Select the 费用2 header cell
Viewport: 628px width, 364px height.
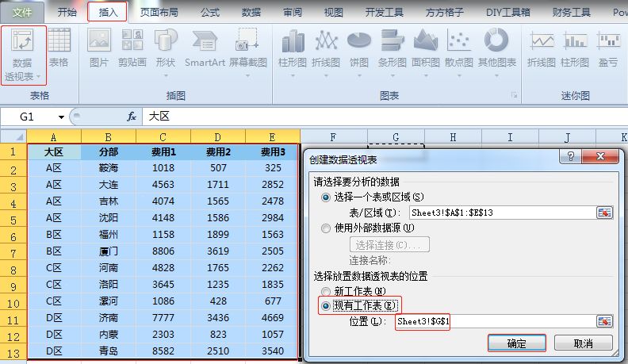click(x=218, y=151)
